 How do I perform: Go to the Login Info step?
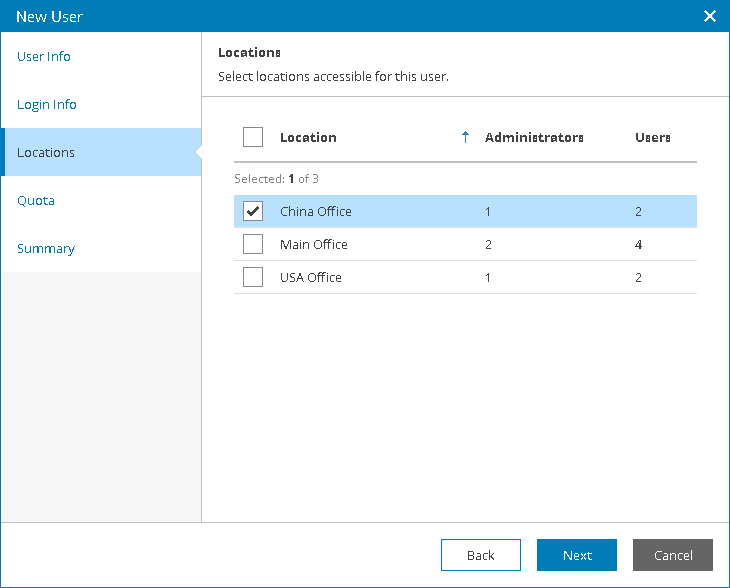coord(47,105)
